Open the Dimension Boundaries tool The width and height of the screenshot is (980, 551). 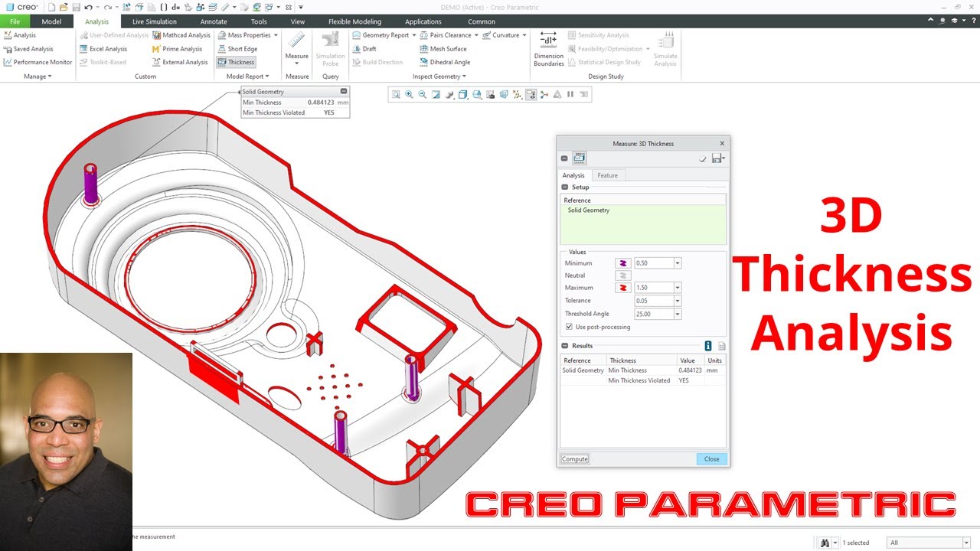(x=549, y=49)
